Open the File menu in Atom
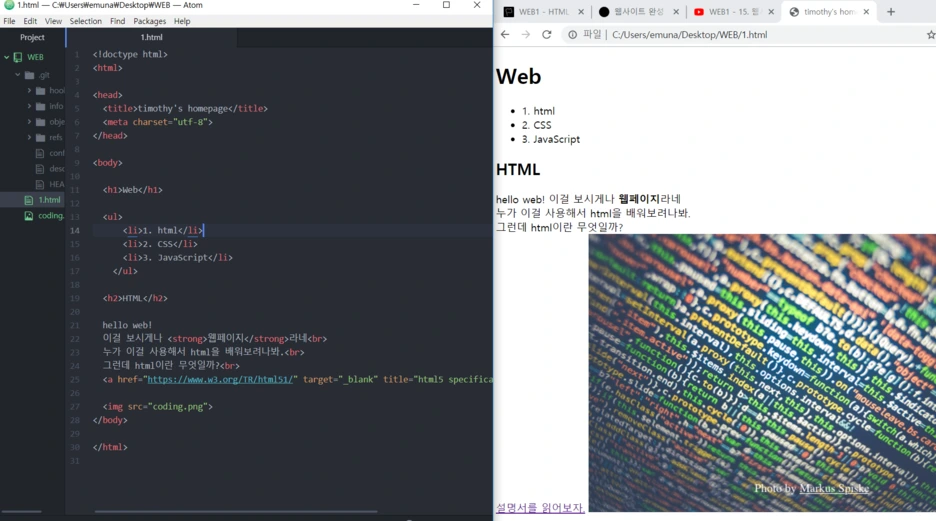This screenshot has width=936, height=521. coord(9,21)
